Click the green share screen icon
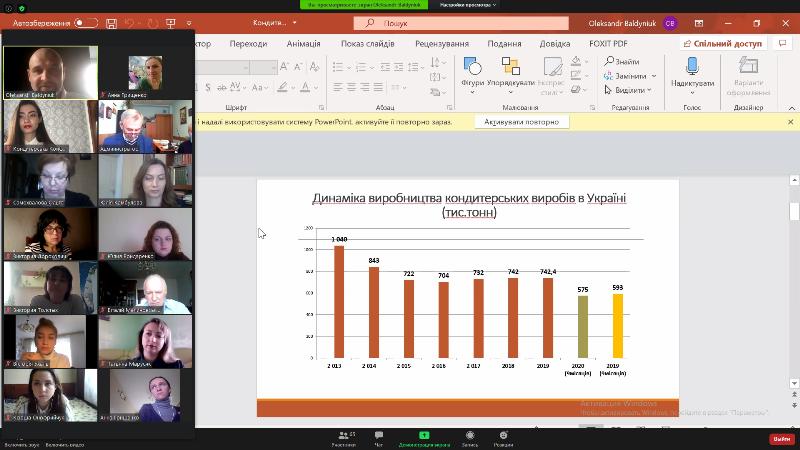This screenshot has width=800, height=450. point(424,437)
